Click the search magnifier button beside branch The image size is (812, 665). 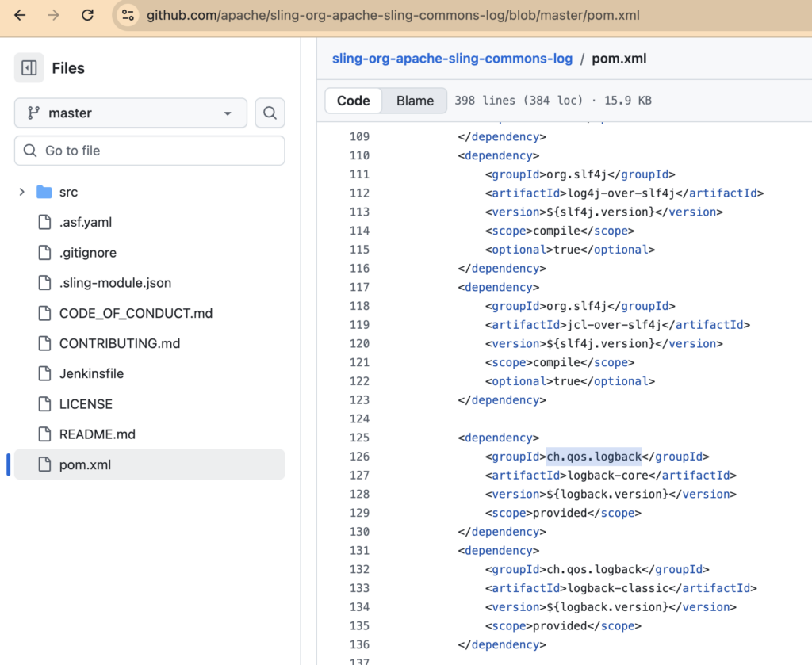pos(270,113)
